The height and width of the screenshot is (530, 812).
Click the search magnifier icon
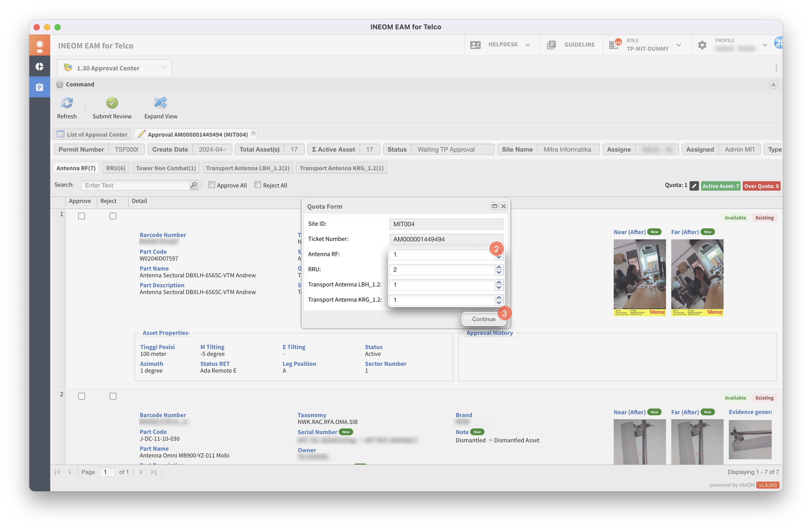point(194,185)
